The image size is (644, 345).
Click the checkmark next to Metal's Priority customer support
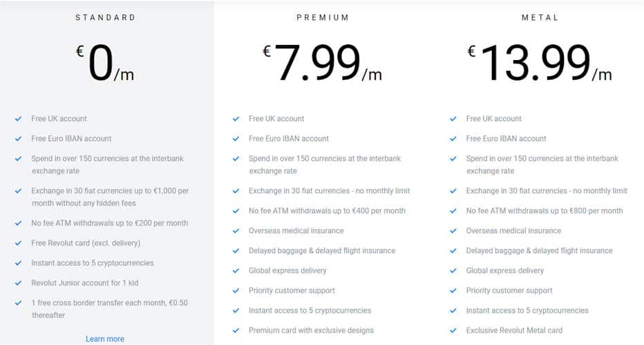tap(453, 291)
